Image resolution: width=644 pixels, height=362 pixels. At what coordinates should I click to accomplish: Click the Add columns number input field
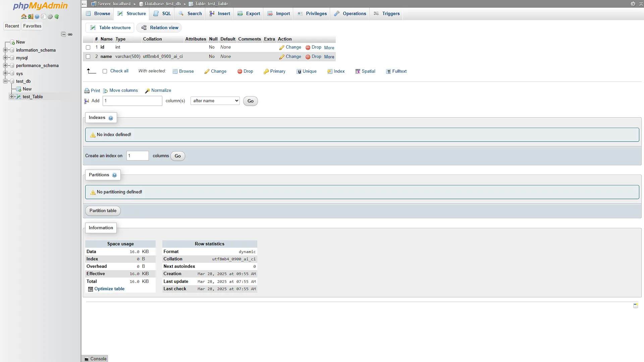coord(132,101)
